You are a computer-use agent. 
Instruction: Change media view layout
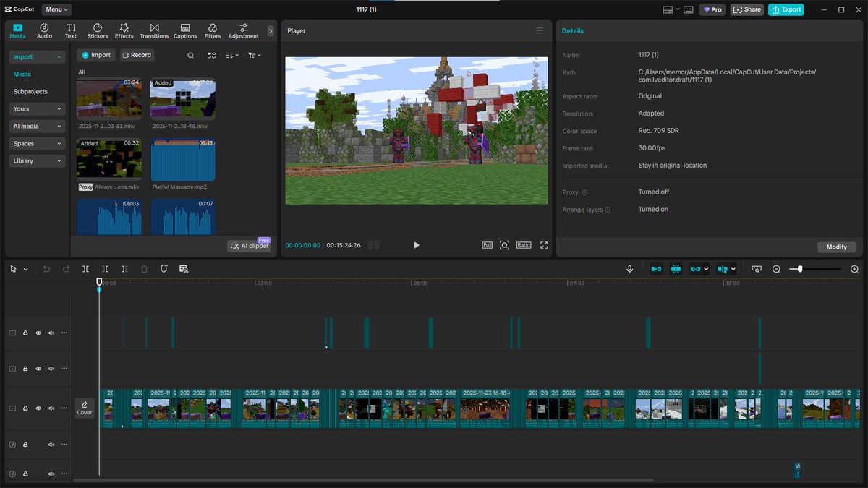[x=211, y=55]
